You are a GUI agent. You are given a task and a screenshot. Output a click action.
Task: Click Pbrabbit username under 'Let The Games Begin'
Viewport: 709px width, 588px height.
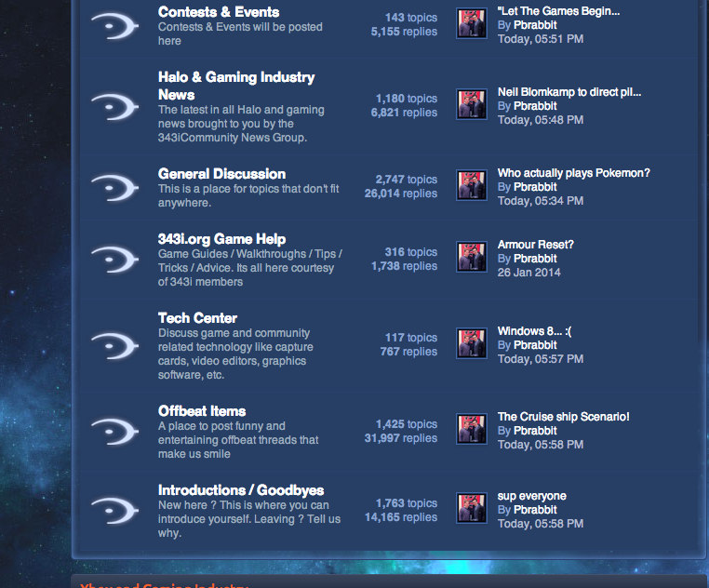(535, 25)
